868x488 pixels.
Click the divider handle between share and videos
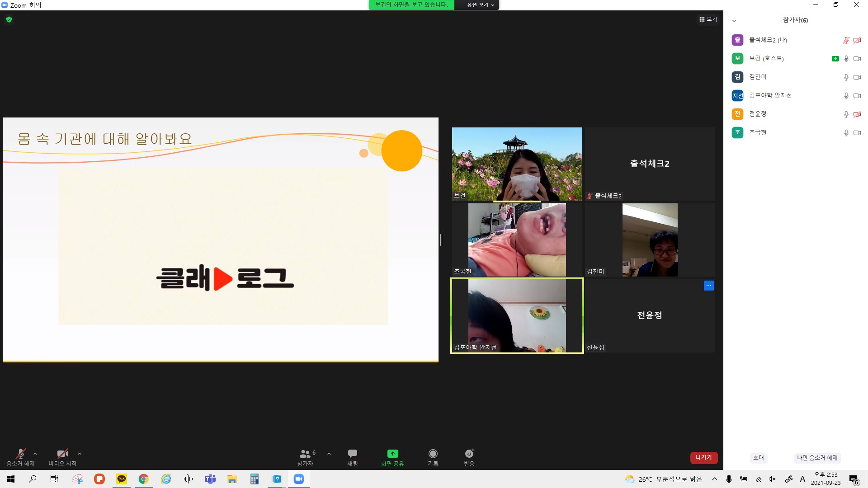point(441,240)
